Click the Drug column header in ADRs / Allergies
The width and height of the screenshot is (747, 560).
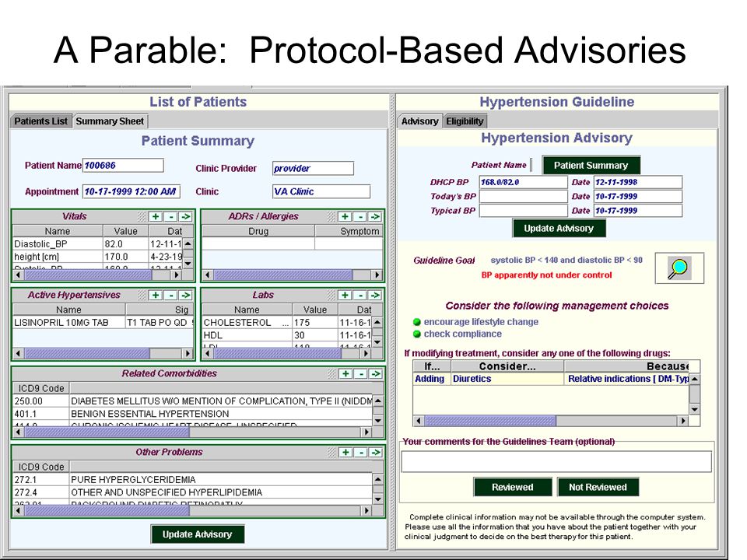point(258,231)
